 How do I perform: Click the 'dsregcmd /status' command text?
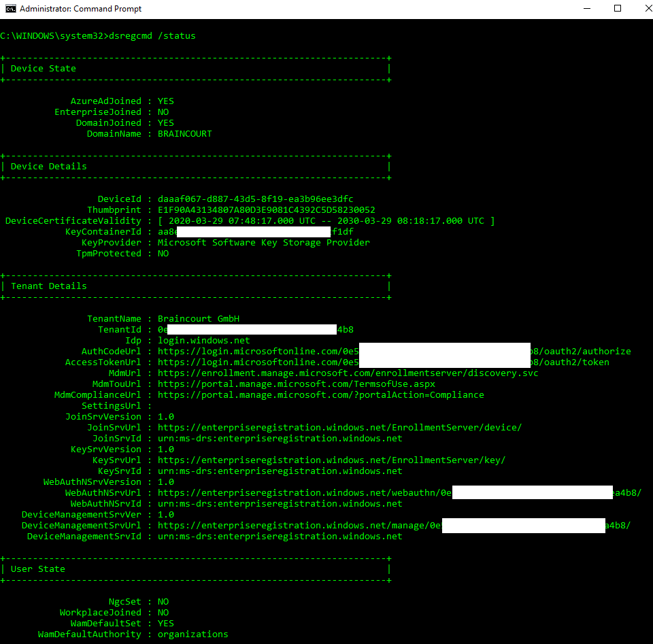[152, 36]
